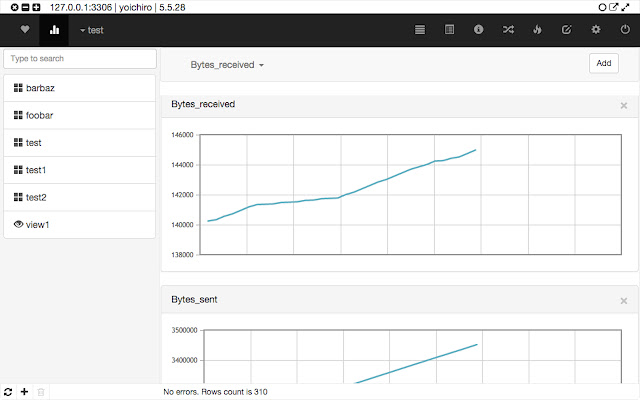The image size is (640, 400).
Task: Click the flame icon in toolbar
Action: 538,29
